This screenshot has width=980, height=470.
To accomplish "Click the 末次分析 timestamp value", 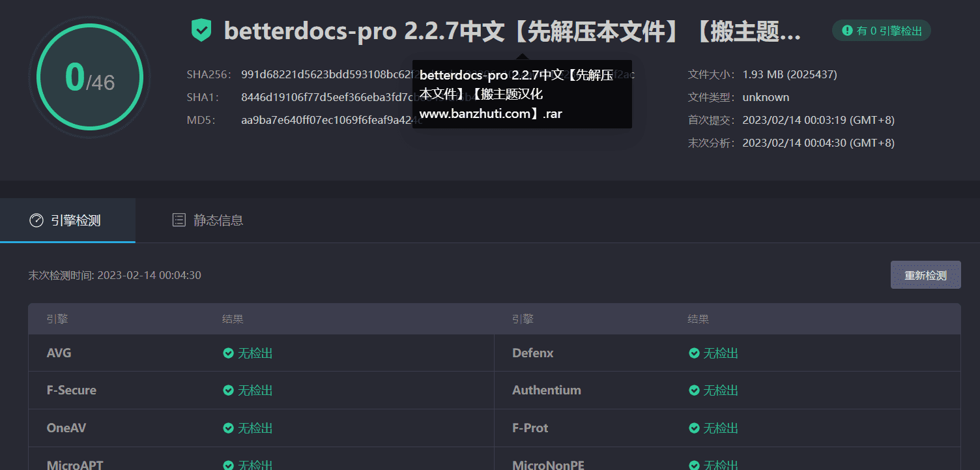I will (x=818, y=143).
